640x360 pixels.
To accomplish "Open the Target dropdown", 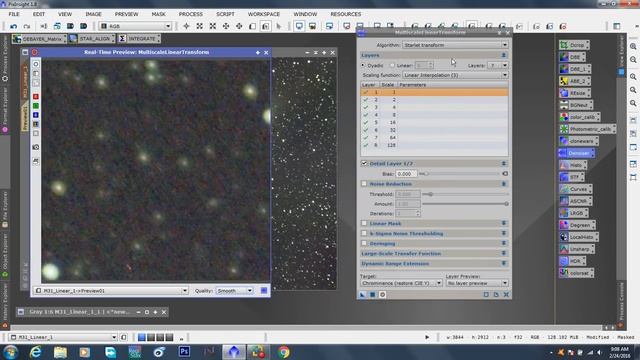I will click(401, 283).
